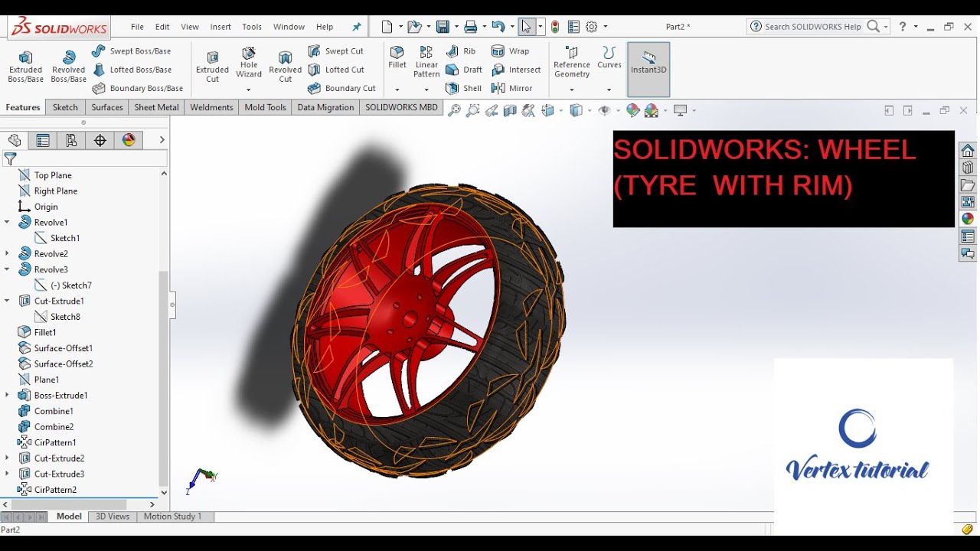Click Previous View icon
Screen dimensions: 980x551
(x=492, y=111)
